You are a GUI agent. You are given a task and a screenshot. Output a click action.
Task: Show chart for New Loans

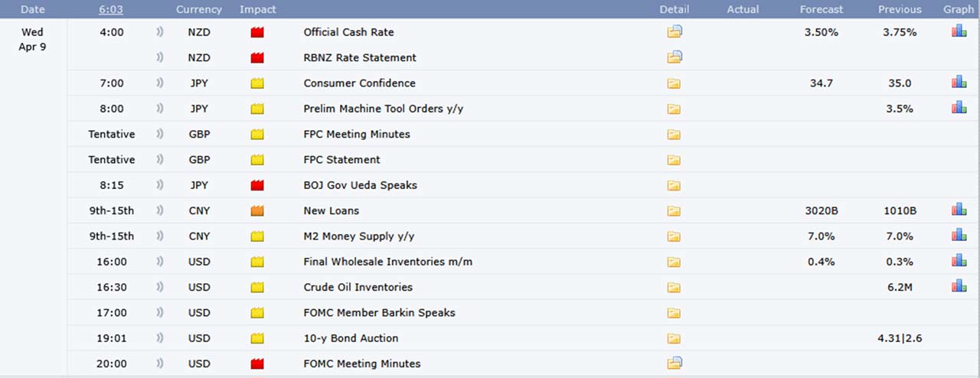pyautogui.click(x=959, y=210)
